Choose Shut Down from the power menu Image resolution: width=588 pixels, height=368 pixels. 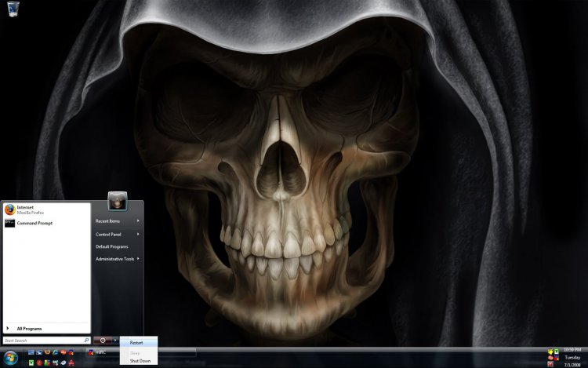pos(138,361)
